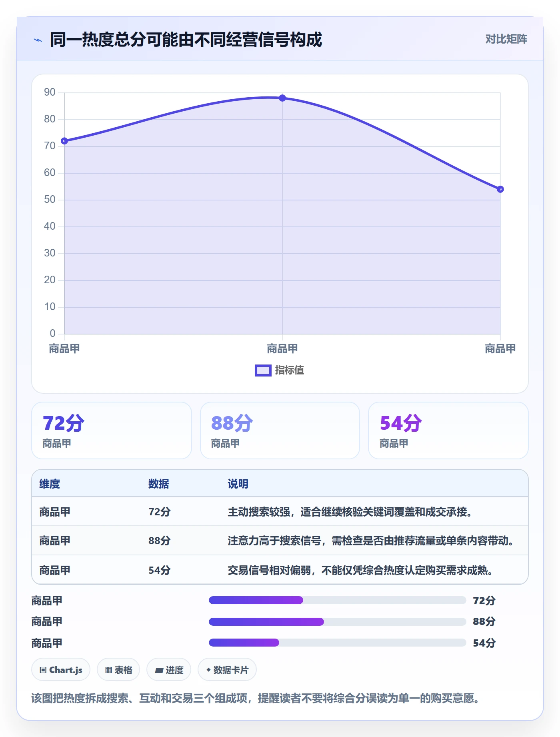
Task: Click the 对比矩阵 label in the header
Action: click(x=506, y=39)
